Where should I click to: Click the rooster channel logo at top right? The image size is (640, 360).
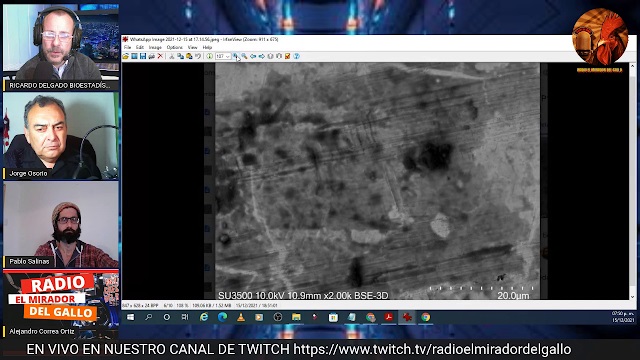[600, 38]
